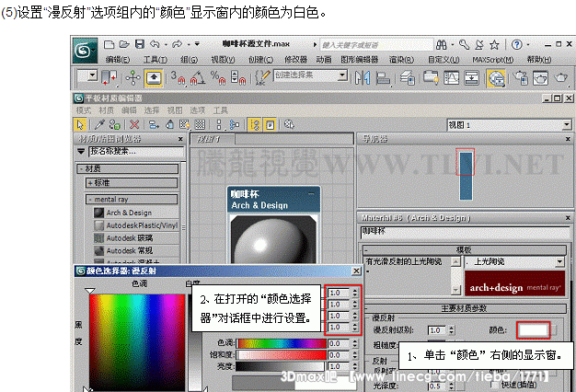
Task: Open the Rendered Frame Window icon
Action: (x=540, y=78)
